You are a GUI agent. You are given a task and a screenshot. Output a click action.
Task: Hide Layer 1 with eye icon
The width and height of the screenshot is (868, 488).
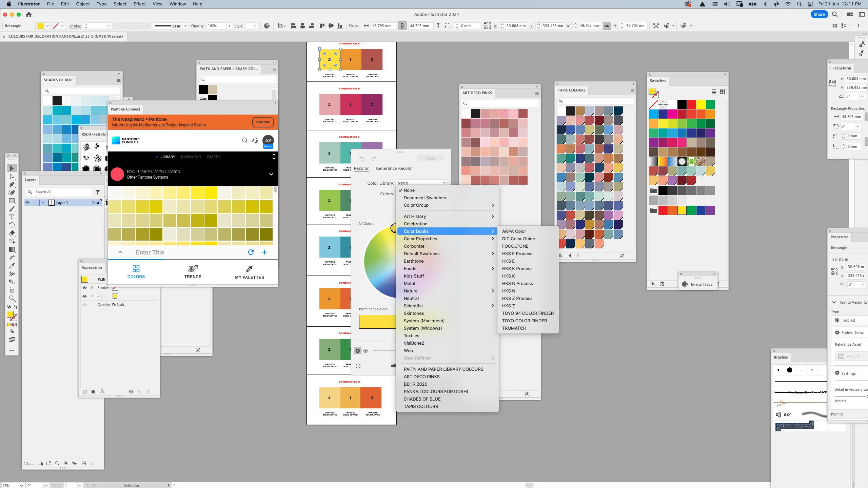pos(27,203)
